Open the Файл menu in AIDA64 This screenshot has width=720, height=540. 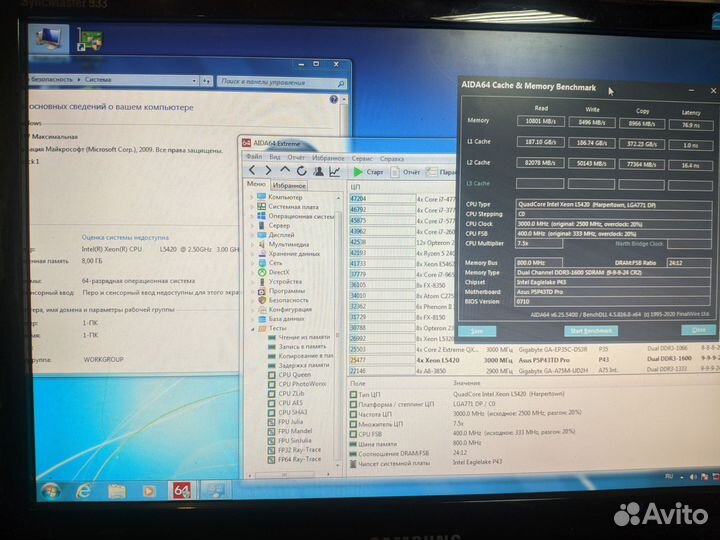254,157
